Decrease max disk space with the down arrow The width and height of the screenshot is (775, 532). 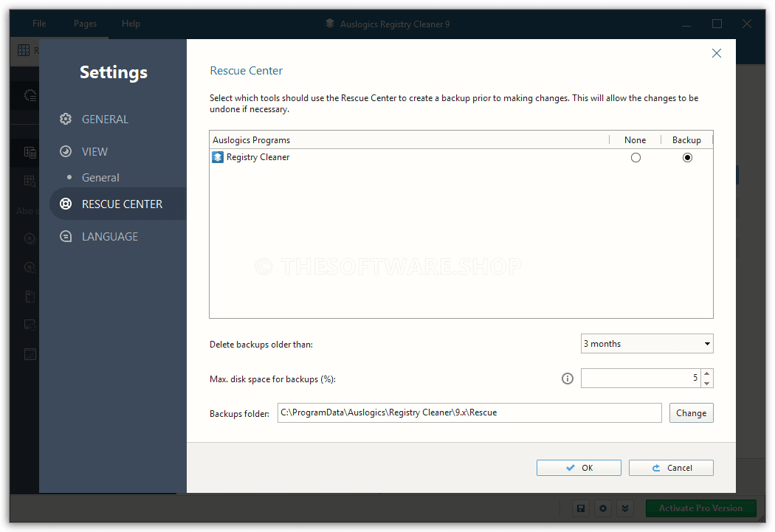[707, 383]
